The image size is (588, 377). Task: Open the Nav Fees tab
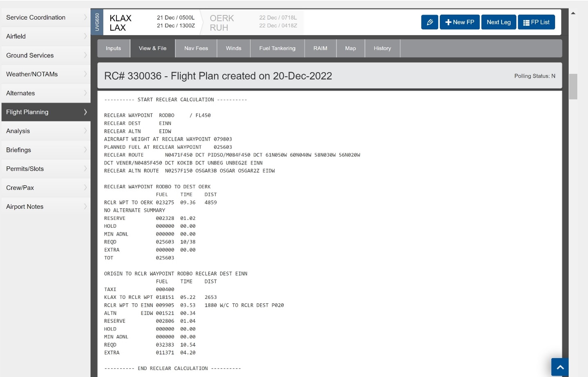pyautogui.click(x=196, y=48)
